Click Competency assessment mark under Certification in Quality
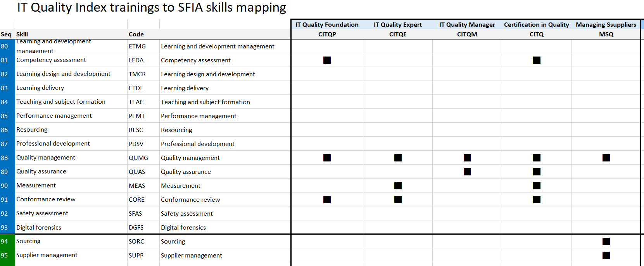Screen dimensions: 644x266 537,60
